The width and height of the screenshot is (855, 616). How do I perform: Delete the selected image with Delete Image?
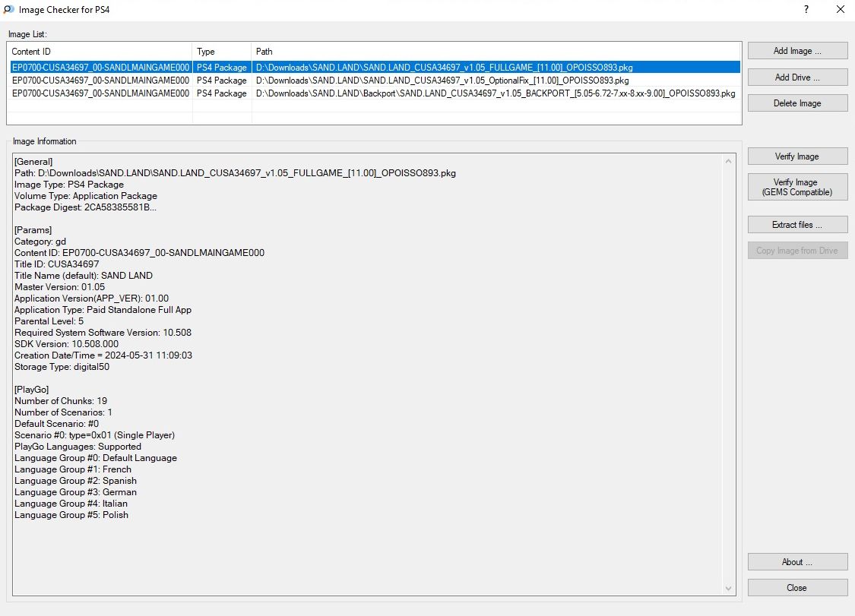tap(797, 103)
